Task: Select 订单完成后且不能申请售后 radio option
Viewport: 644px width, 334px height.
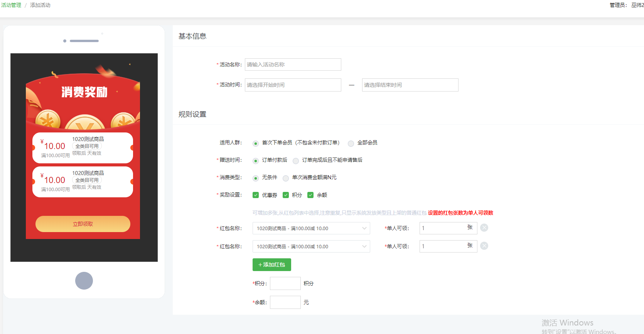Action: tap(296, 161)
